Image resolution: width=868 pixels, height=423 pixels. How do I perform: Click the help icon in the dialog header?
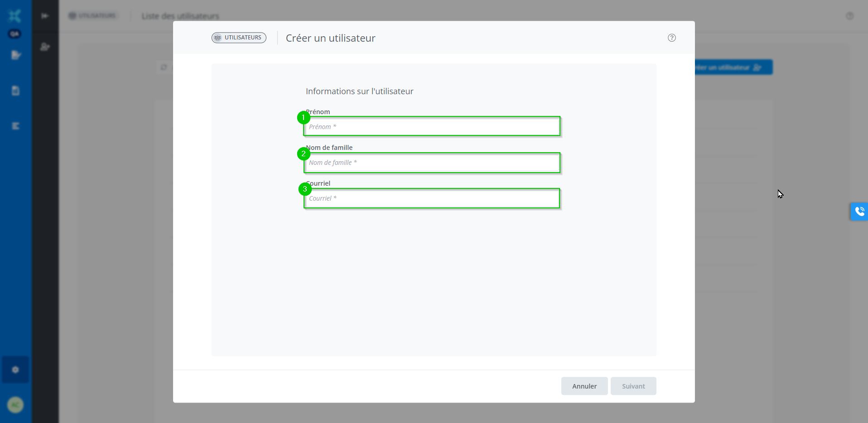point(671,38)
